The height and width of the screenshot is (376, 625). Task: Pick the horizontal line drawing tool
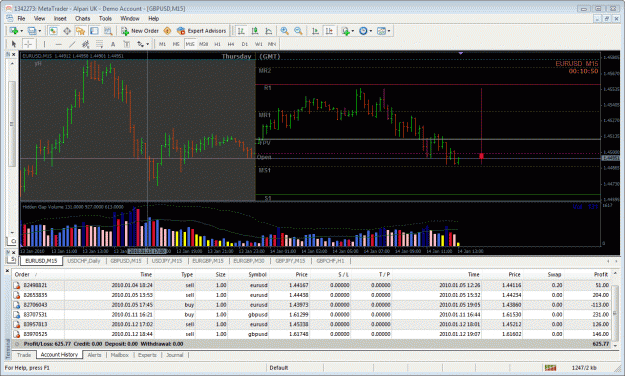tap(58, 44)
